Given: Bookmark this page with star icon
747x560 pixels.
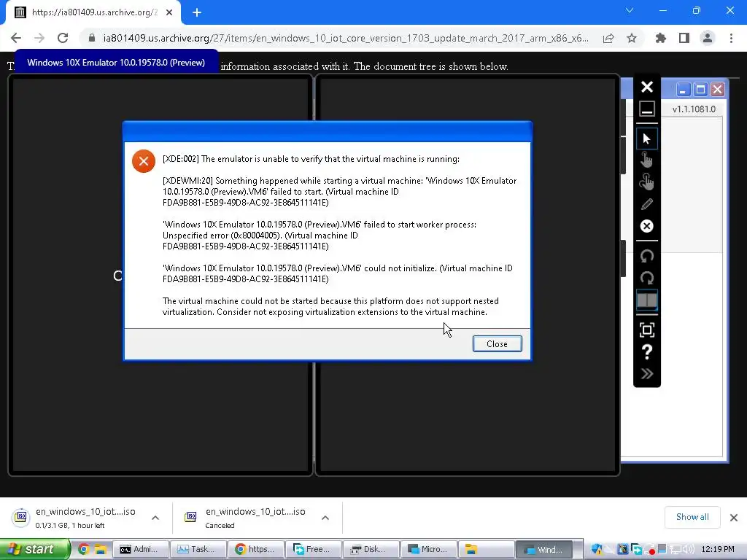Looking at the screenshot, I should tap(632, 38).
